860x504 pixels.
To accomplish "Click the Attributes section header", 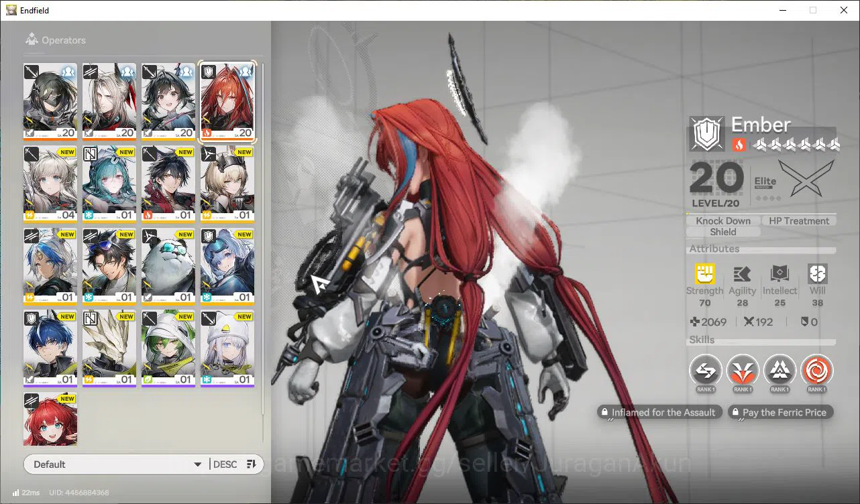I will 714,249.
